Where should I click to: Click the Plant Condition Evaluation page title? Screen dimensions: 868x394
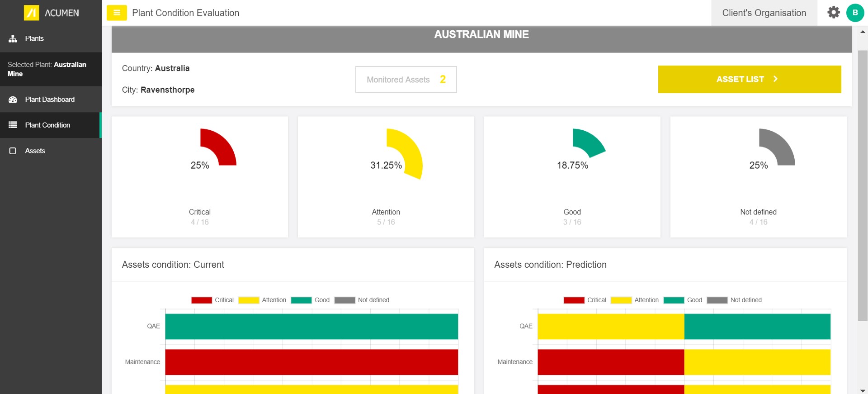click(x=186, y=13)
